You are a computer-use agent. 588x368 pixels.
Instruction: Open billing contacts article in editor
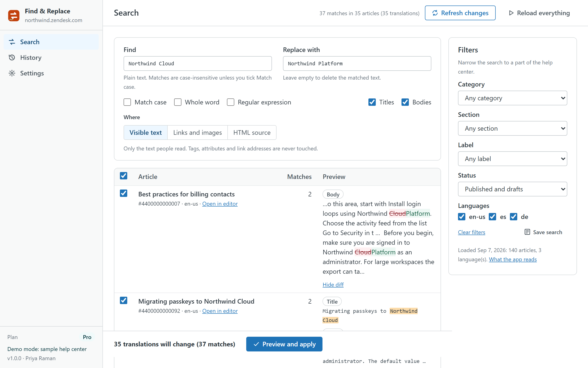click(x=220, y=204)
